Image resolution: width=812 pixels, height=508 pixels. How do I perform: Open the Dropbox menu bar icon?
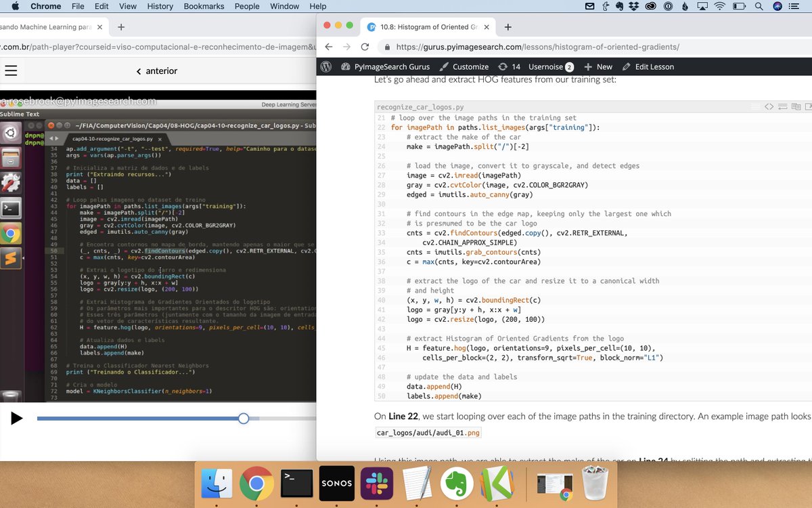634,6
